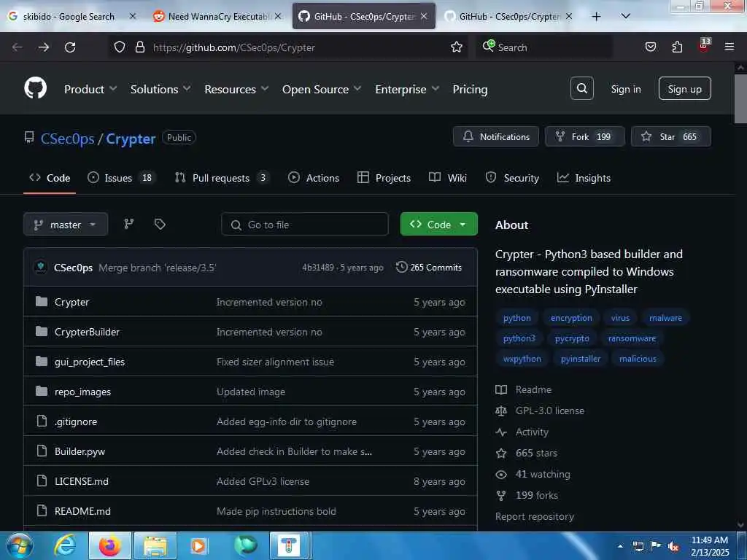
Task: Open .gitignore file
Action: tap(75, 422)
